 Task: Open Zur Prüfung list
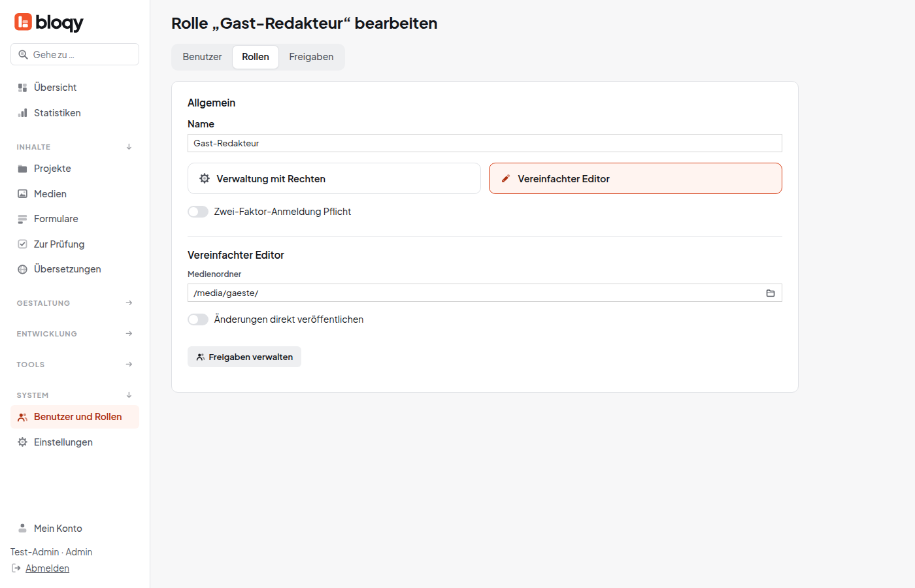[75, 244]
